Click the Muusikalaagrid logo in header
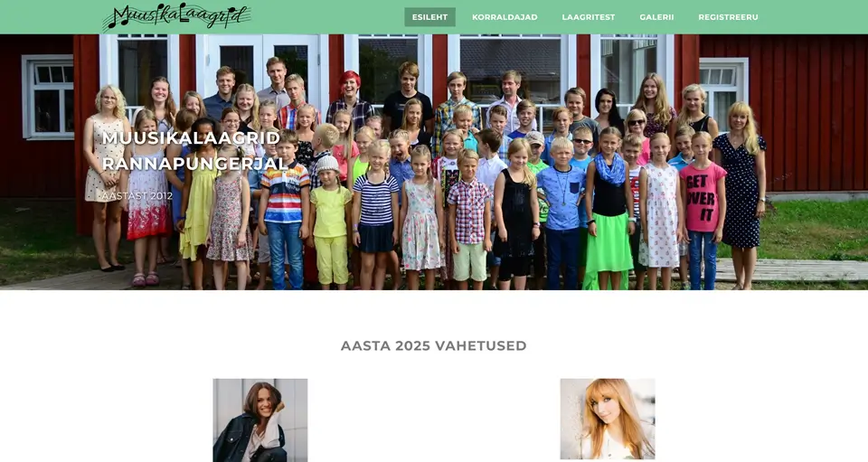The width and height of the screenshot is (868, 462). (177, 16)
